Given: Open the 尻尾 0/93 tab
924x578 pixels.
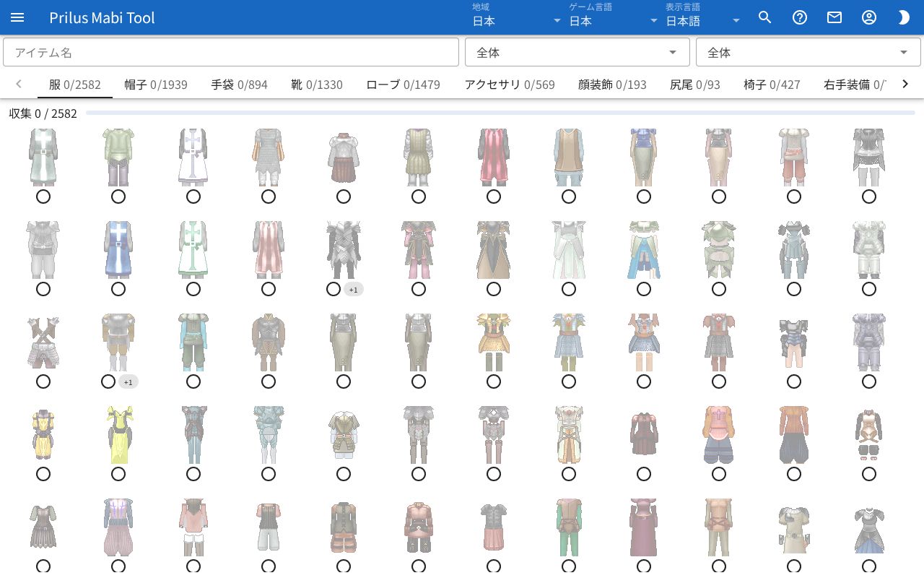Looking at the screenshot, I should tap(695, 85).
